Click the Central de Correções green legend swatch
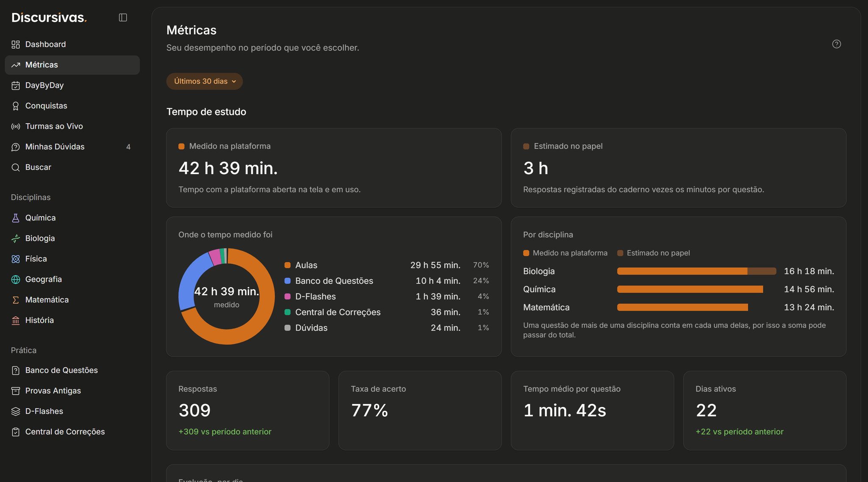The image size is (868, 482). [287, 312]
